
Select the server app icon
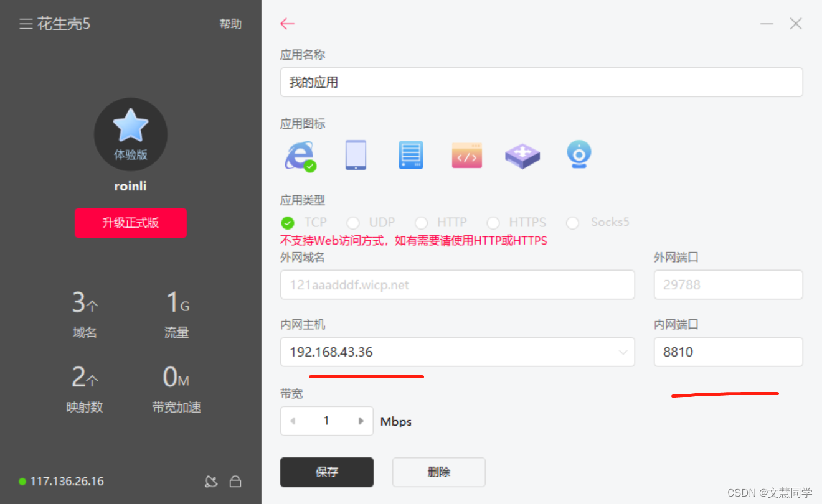pos(411,155)
